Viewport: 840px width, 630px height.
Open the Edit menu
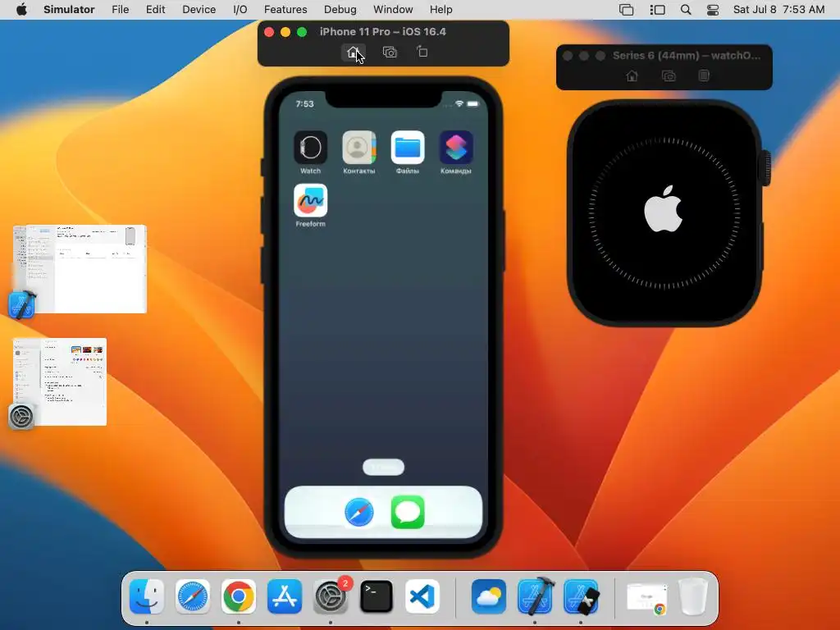(x=155, y=10)
